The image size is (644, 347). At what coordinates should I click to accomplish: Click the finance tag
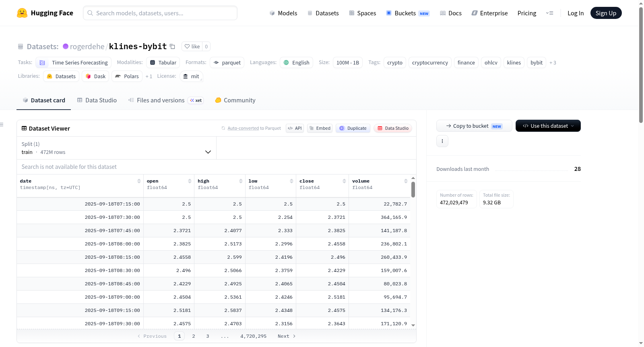click(466, 62)
